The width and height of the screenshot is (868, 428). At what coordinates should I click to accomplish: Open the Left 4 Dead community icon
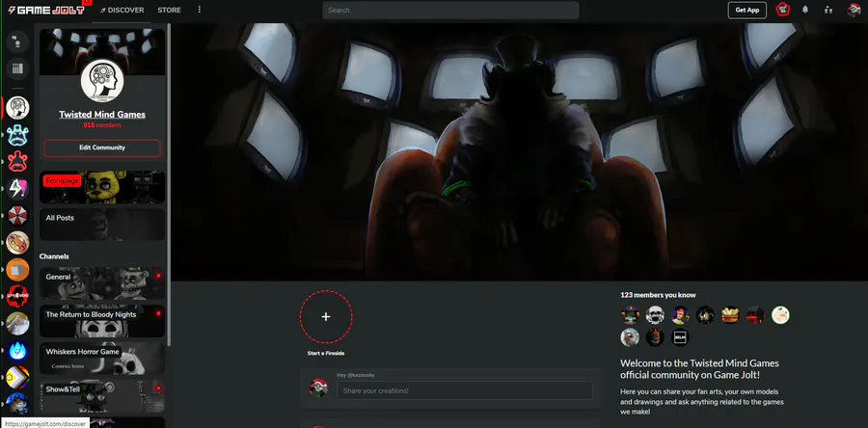pos(17,297)
